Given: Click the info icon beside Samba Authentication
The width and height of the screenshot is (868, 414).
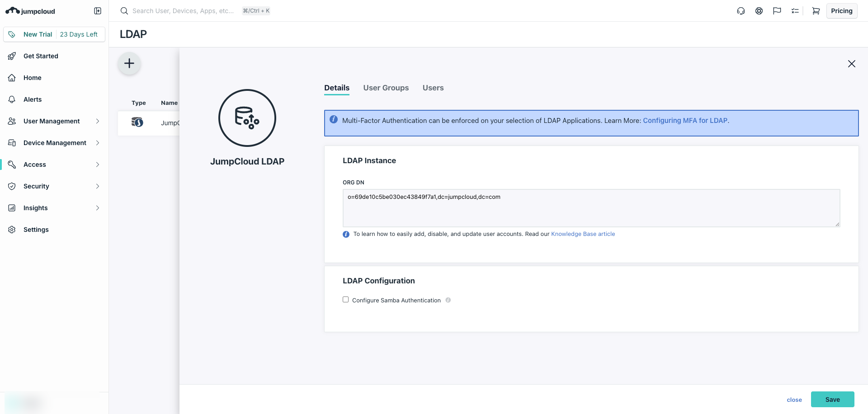Looking at the screenshot, I should (x=448, y=300).
